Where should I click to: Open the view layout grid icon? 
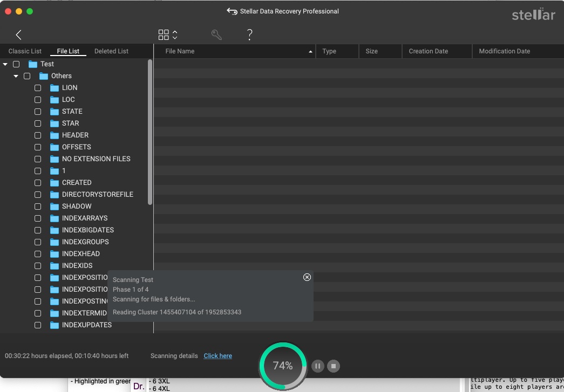[x=162, y=34]
